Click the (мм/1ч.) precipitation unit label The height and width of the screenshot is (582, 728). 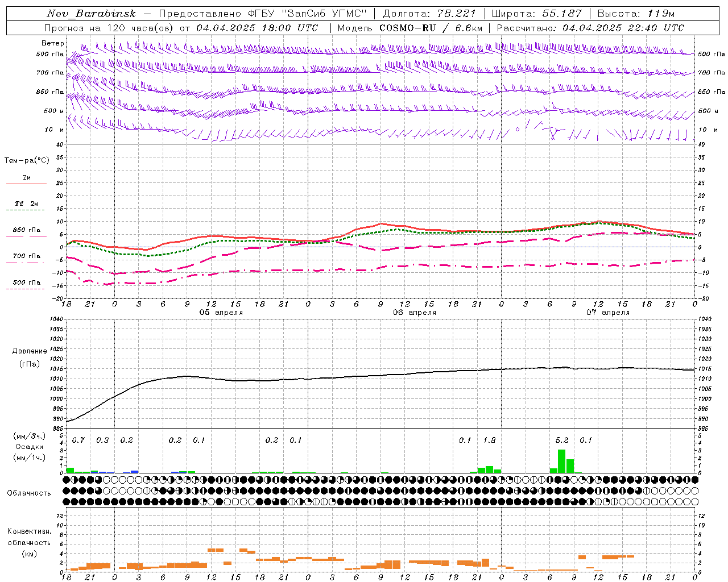tap(30, 458)
